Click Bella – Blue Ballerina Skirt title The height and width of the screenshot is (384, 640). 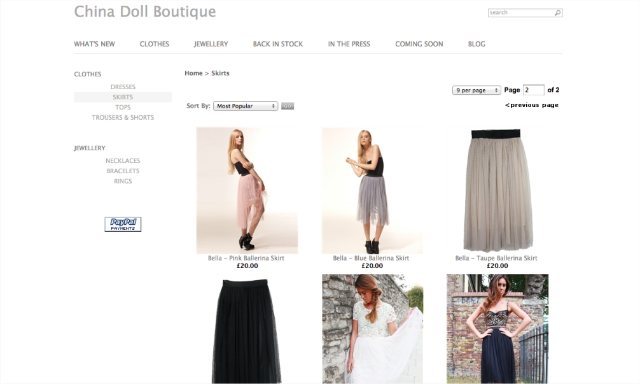pyautogui.click(x=371, y=258)
